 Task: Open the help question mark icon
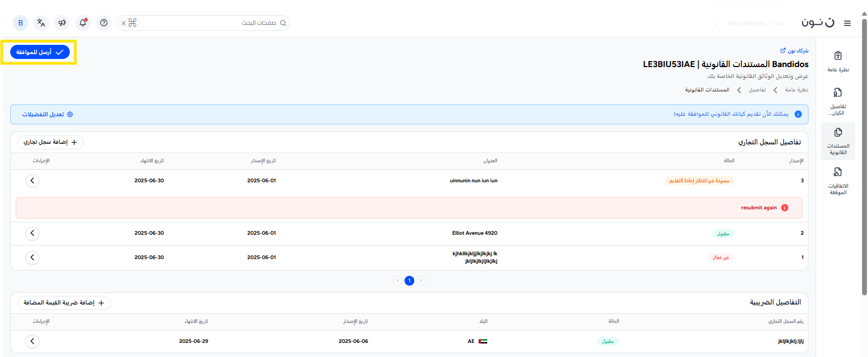coord(104,23)
